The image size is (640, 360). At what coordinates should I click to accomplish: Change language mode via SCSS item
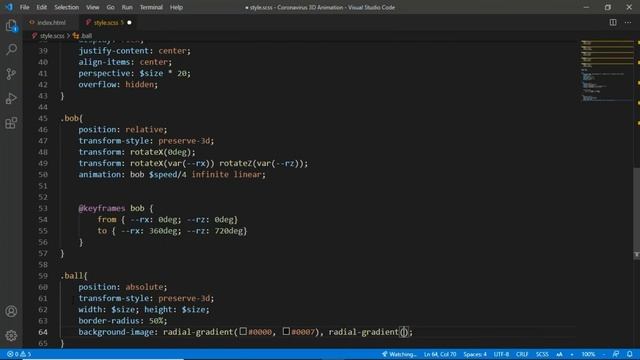pos(542,354)
